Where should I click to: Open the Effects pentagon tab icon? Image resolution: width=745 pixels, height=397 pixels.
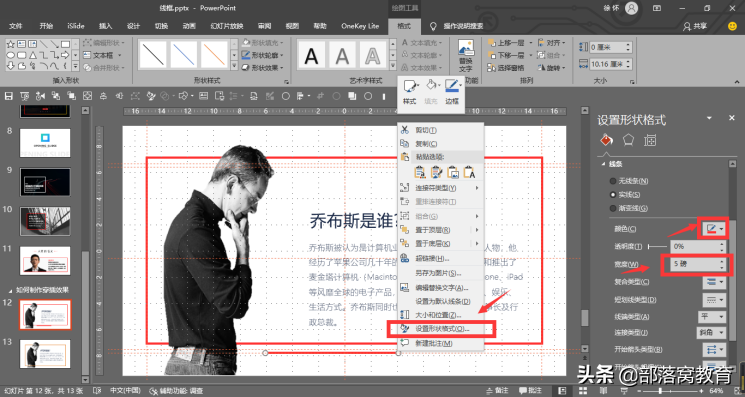click(x=628, y=140)
